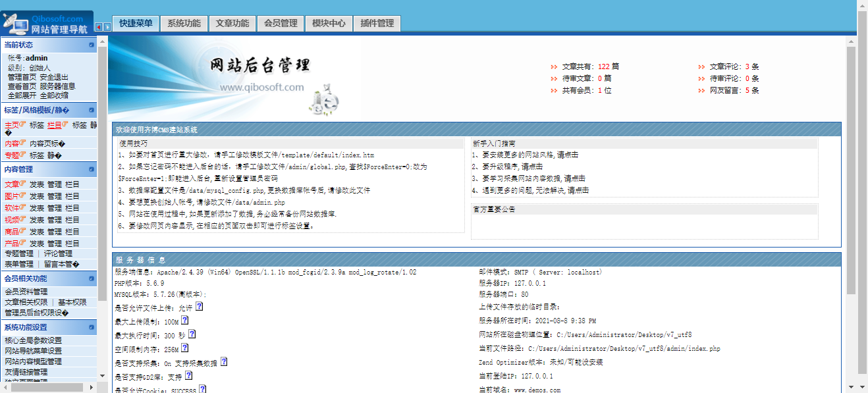Click 全部展开 to expand all
Image resolution: width=868 pixels, height=393 pixels.
pyautogui.click(x=22, y=95)
